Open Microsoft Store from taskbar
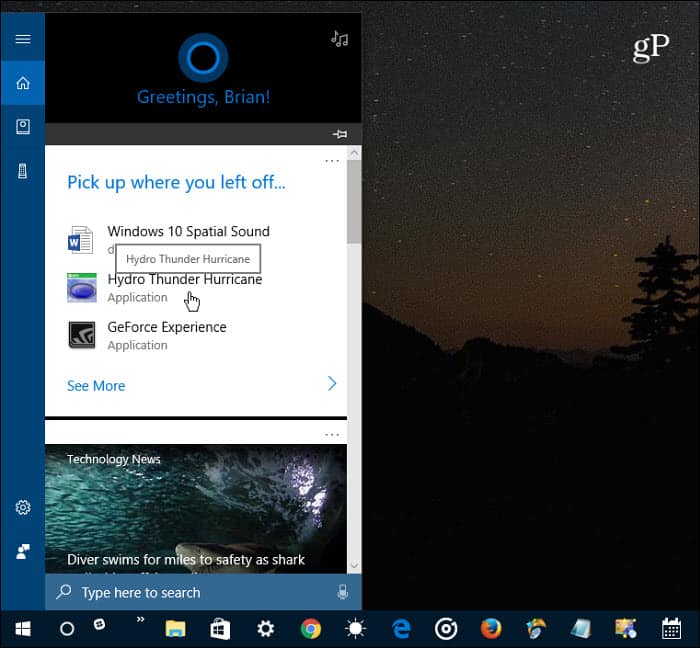Screen dimensions: 700x648 221,629
